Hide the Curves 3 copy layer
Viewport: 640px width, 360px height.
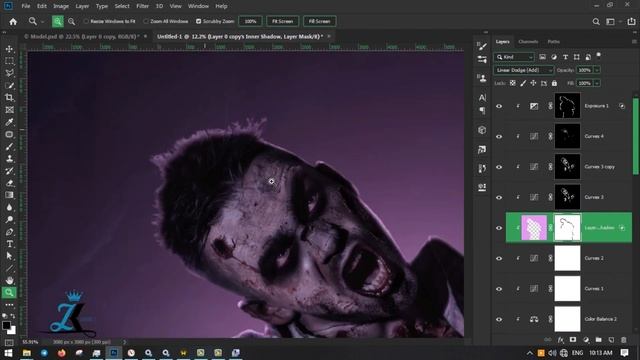coord(499,167)
